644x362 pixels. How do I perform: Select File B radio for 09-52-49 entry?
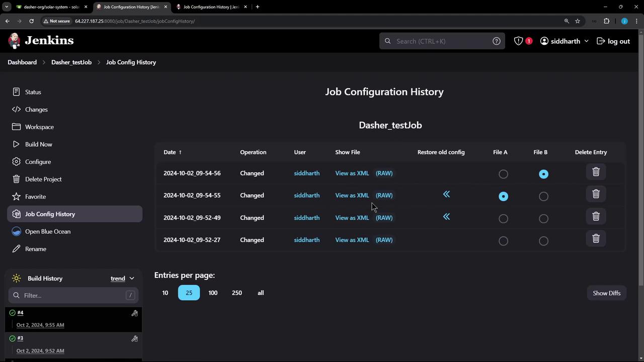coord(543,219)
